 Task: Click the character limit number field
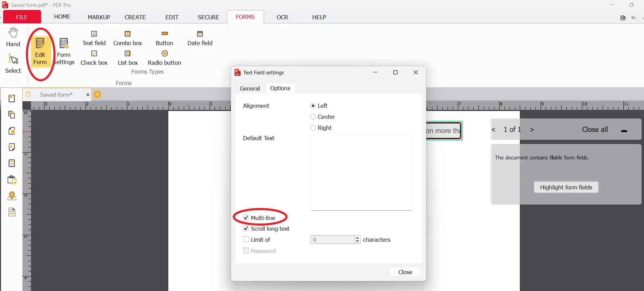point(332,240)
